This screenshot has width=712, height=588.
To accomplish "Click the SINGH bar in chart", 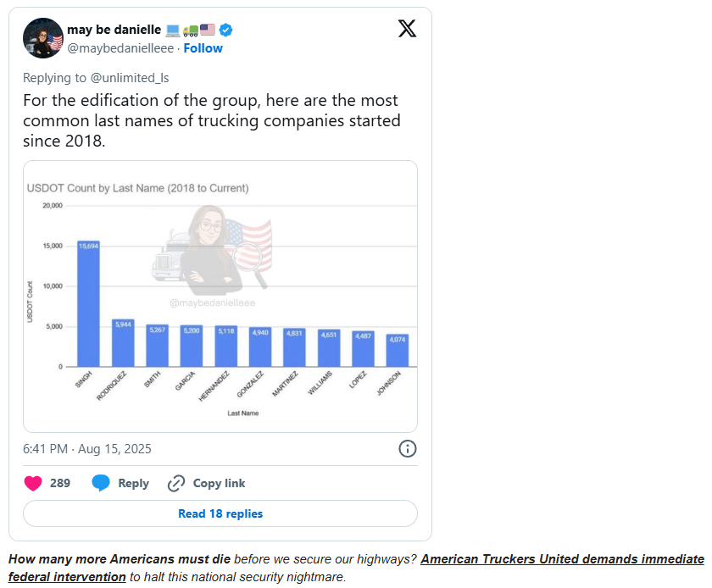I will (x=88, y=303).
